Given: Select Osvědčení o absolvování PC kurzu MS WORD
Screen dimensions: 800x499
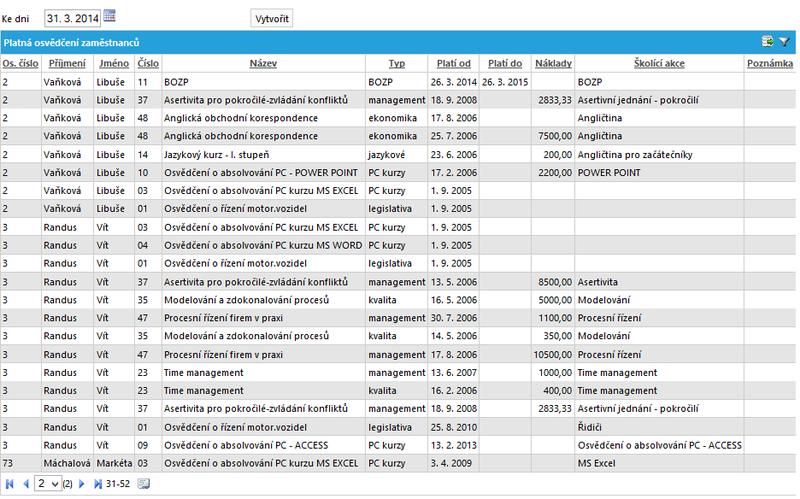Looking at the screenshot, I should (x=263, y=245).
